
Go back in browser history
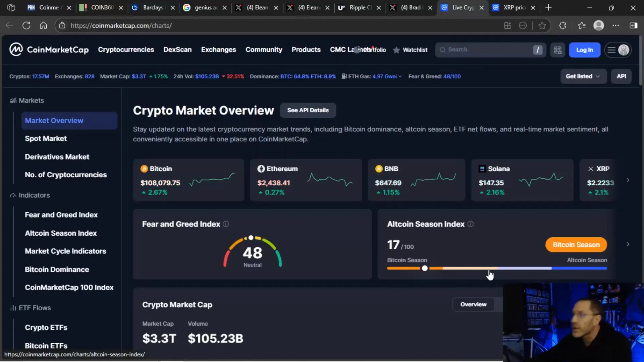pos(9,25)
